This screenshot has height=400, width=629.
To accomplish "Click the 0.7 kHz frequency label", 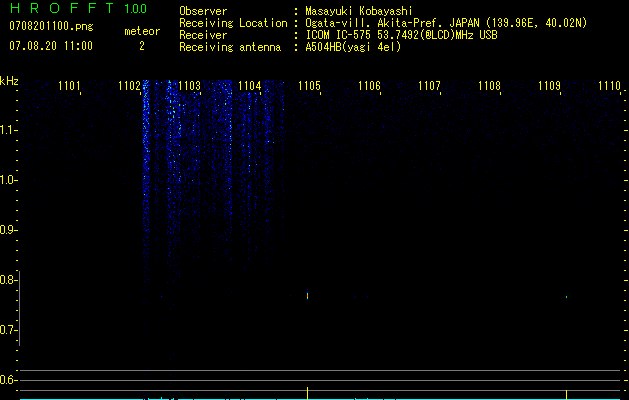I will pyautogui.click(x=8, y=330).
